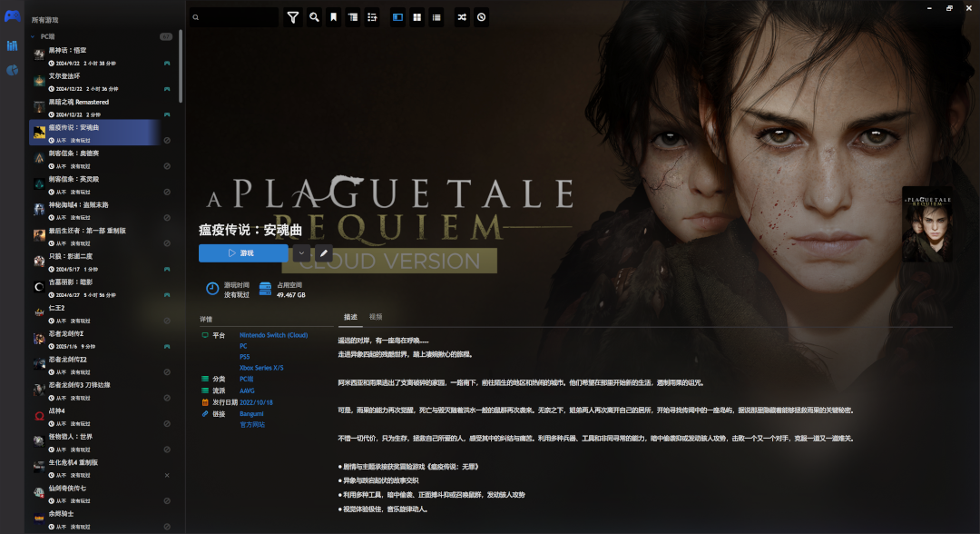Open the Bangumi link
The height and width of the screenshot is (534, 980).
[x=251, y=414]
